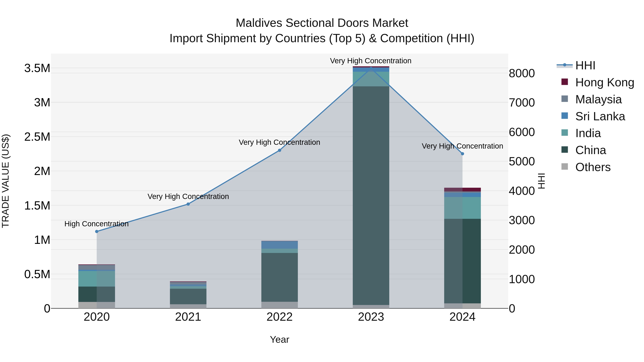The image size is (644, 362).
Task: Click the China segment of the 2022 bar
Action: [x=279, y=277]
